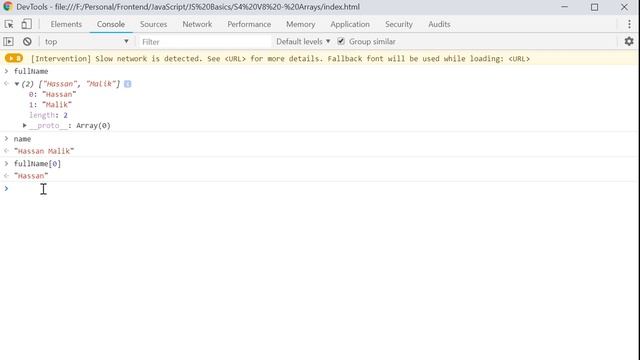Expand the __proto__: Array(0) entry
Screen dimensions: 640x360
[x=24, y=125]
